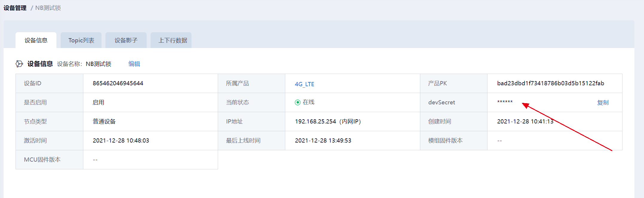The image size is (644, 198).
Task: Click the device ID value 865462046945644
Action: pos(118,83)
